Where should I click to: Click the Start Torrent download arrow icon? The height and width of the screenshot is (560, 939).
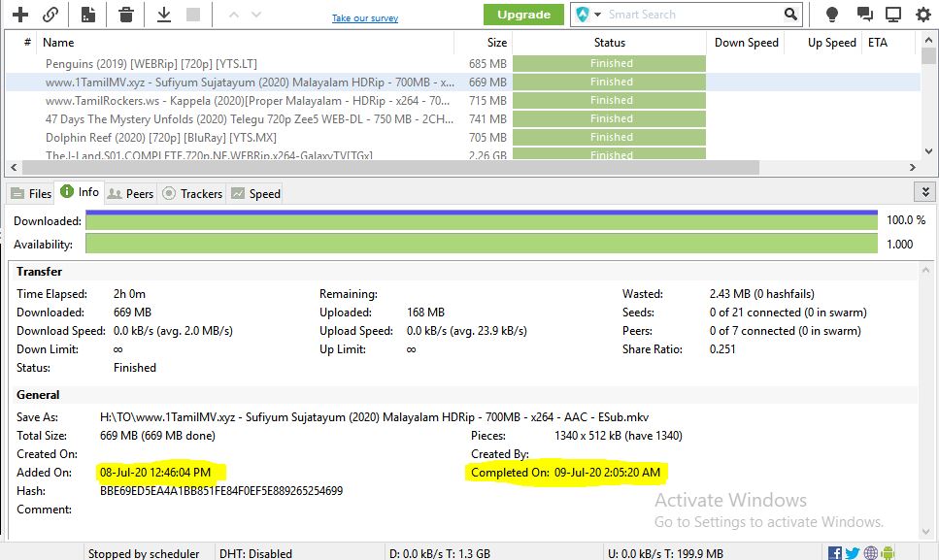163,15
